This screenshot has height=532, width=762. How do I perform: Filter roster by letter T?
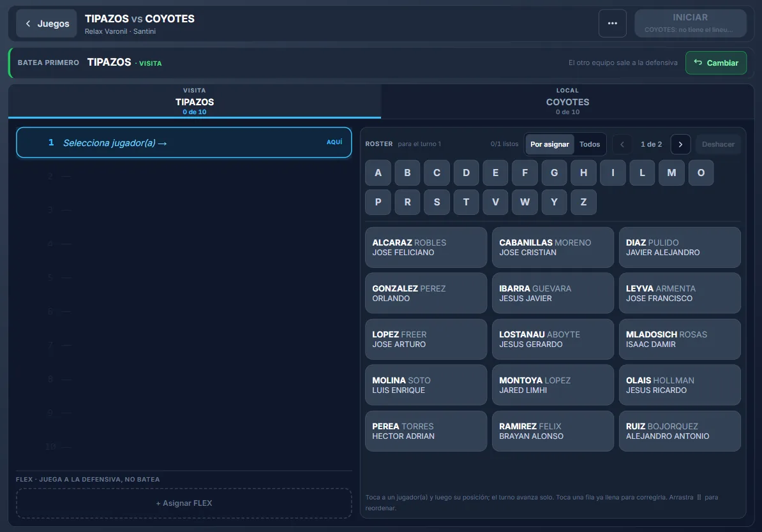pyautogui.click(x=466, y=202)
